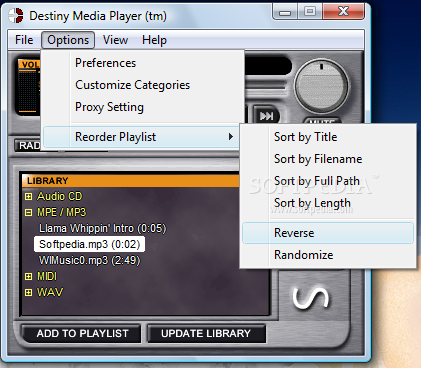Click ADD TO PLAYLIST button
This screenshot has height=368, width=421.
[x=82, y=333]
